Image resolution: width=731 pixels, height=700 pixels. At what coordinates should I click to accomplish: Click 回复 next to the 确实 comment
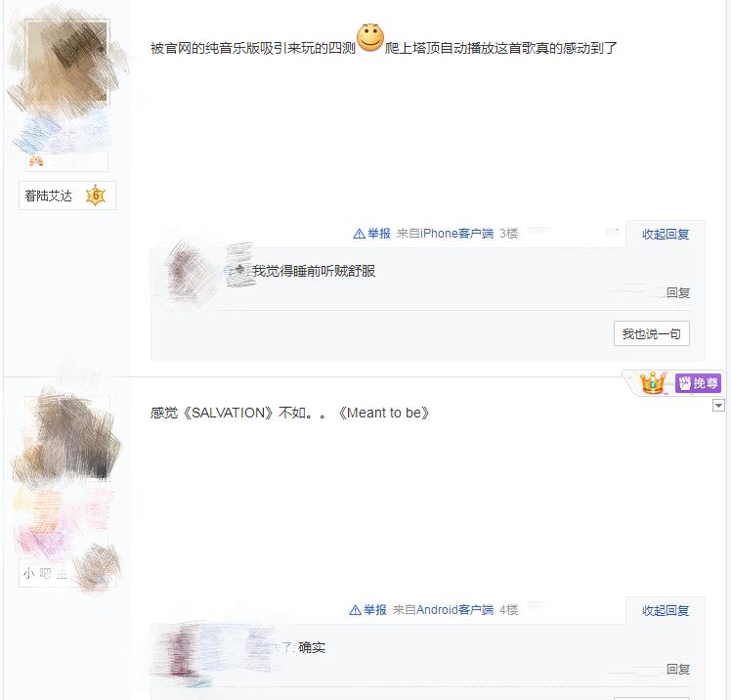tap(678, 670)
